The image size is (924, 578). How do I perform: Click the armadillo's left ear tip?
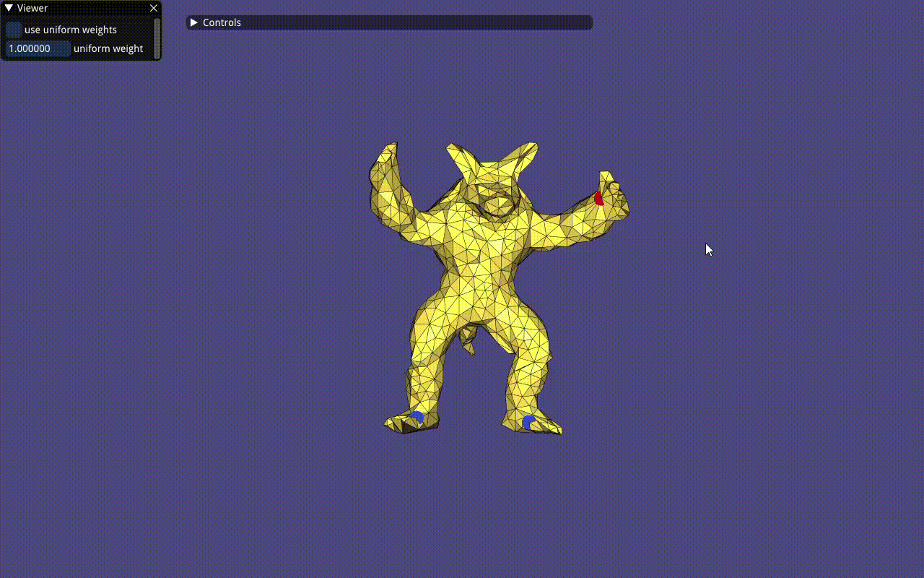pyautogui.click(x=453, y=149)
